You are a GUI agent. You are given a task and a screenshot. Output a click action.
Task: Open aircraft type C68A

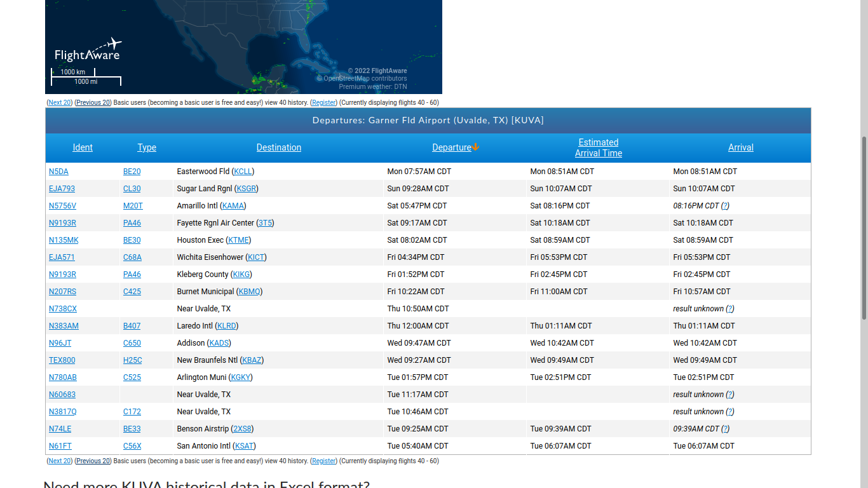132,257
